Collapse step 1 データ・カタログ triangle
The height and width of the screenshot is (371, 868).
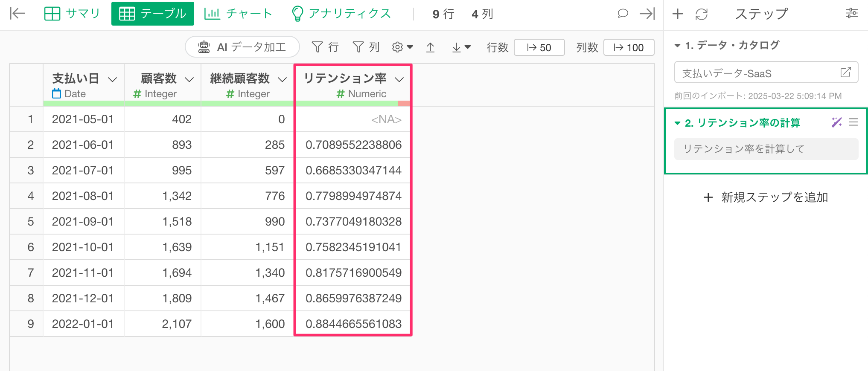(x=677, y=45)
